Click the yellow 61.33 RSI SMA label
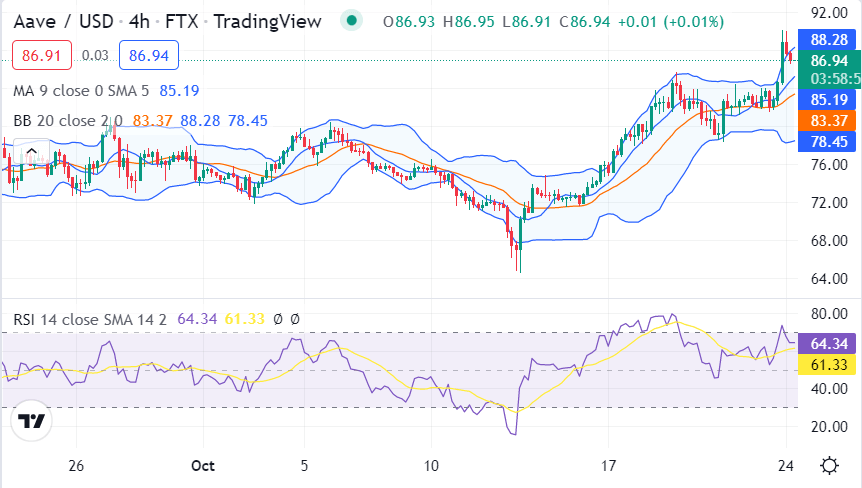The width and height of the screenshot is (862, 488). 829,364
